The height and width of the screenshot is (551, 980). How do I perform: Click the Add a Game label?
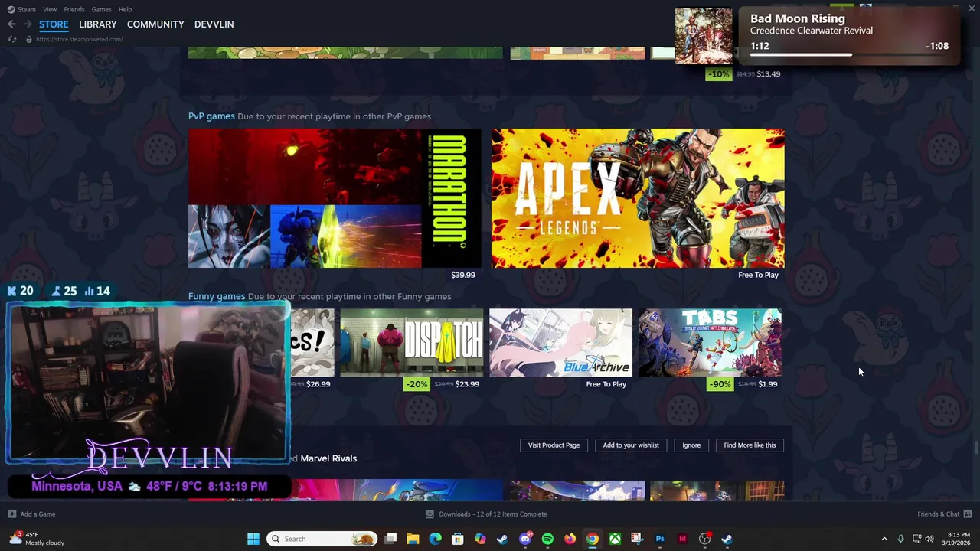tap(38, 514)
